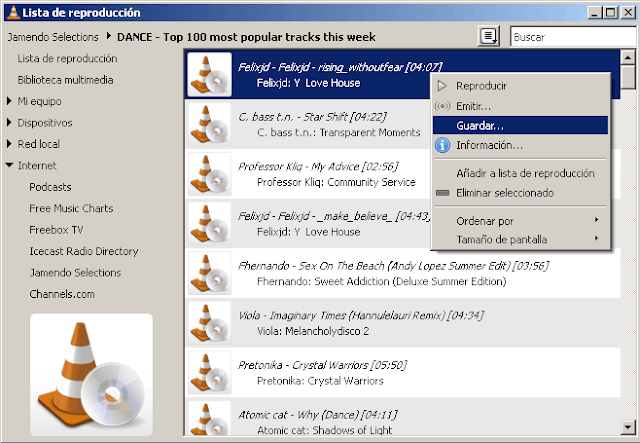Select track Fhernando - Sex On The Beach
Screen dimensions: 640x443
click(393, 266)
